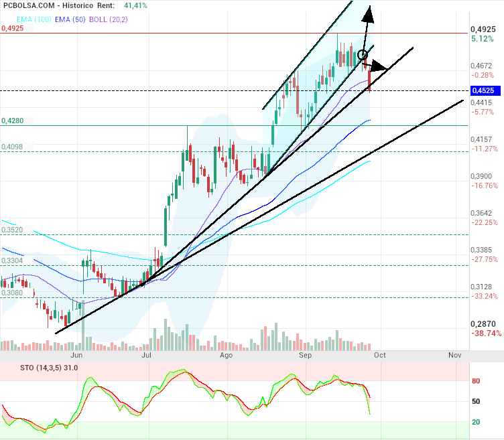
Task: Click the Jul month label on time axis
Action: (x=147, y=355)
